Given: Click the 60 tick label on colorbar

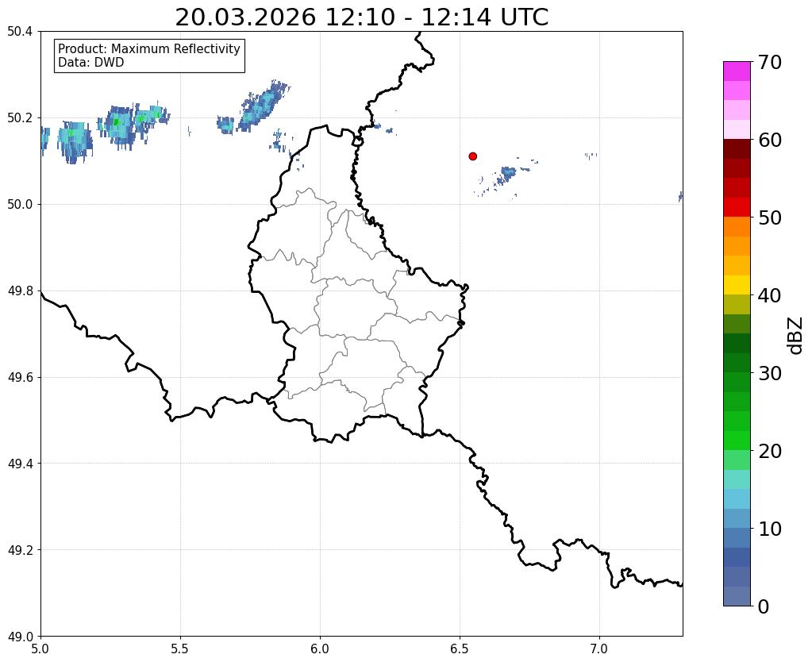Looking at the screenshot, I should point(770,140).
